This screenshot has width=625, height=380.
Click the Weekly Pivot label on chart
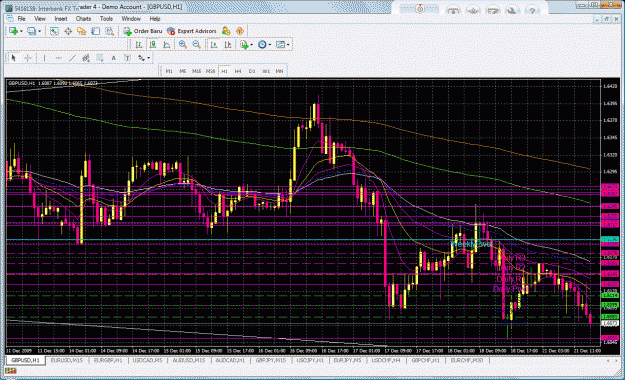[471, 244]
